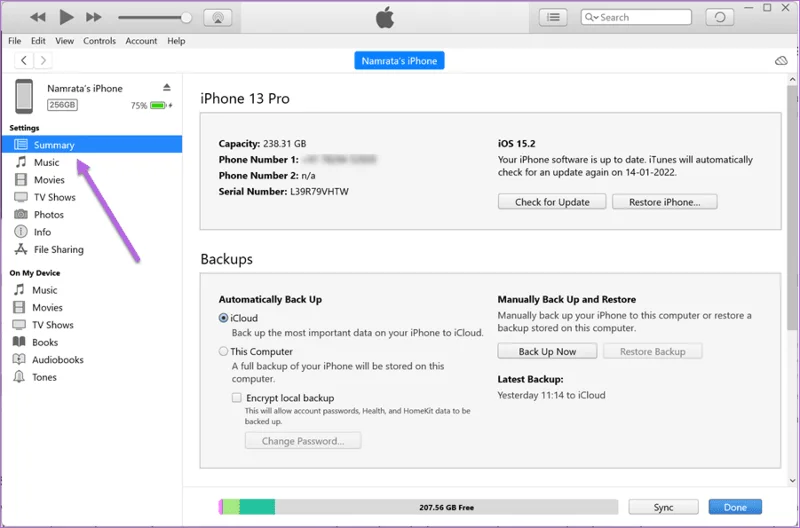
Task: Click the TV Shows icon under On My Device
Action: pos(19,324)
